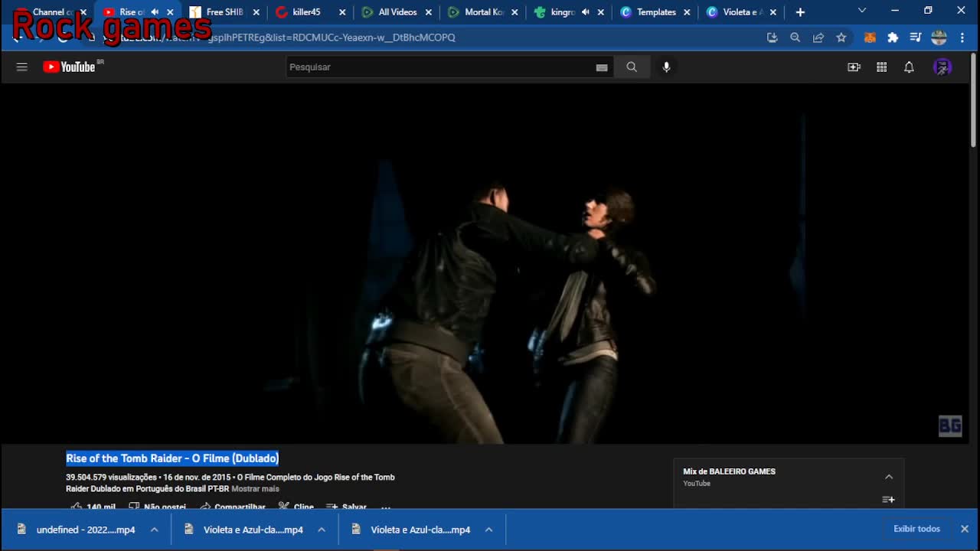Open options for the second Violeta e Azul download
This screenshot has height=551, width=980.
(x=322, y=530)
